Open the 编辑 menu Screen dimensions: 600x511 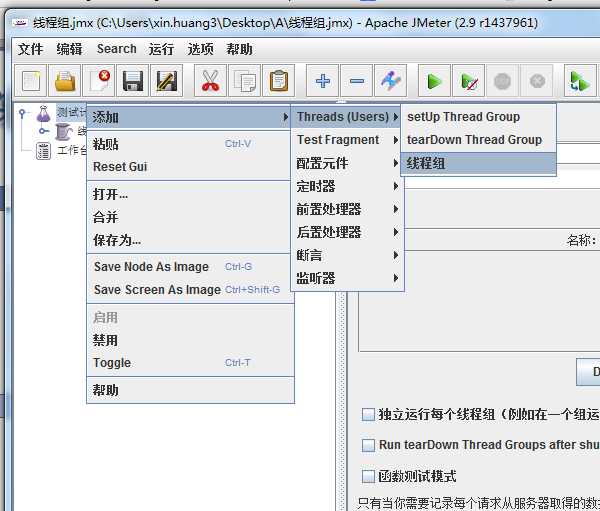tap(69, 49)
